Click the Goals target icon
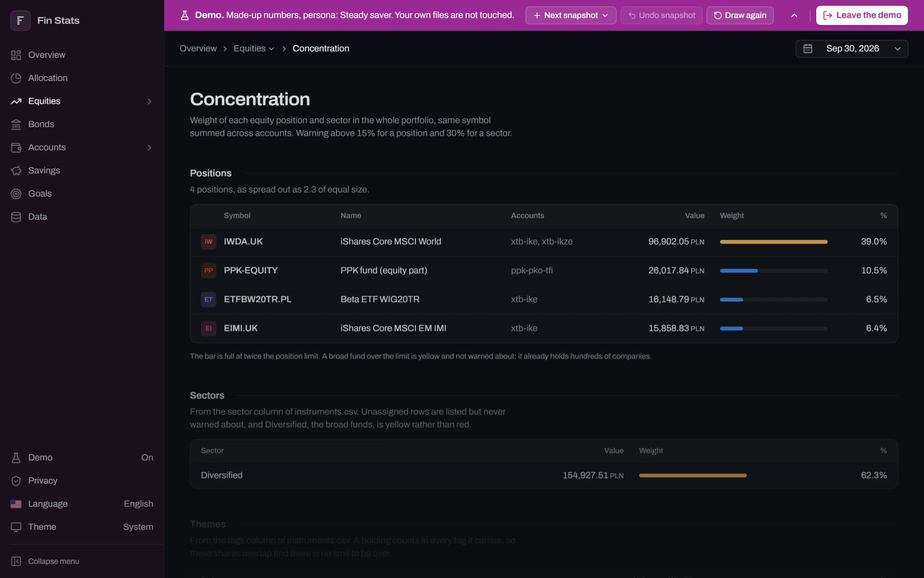Screen dimensions: 924x578 16,194
